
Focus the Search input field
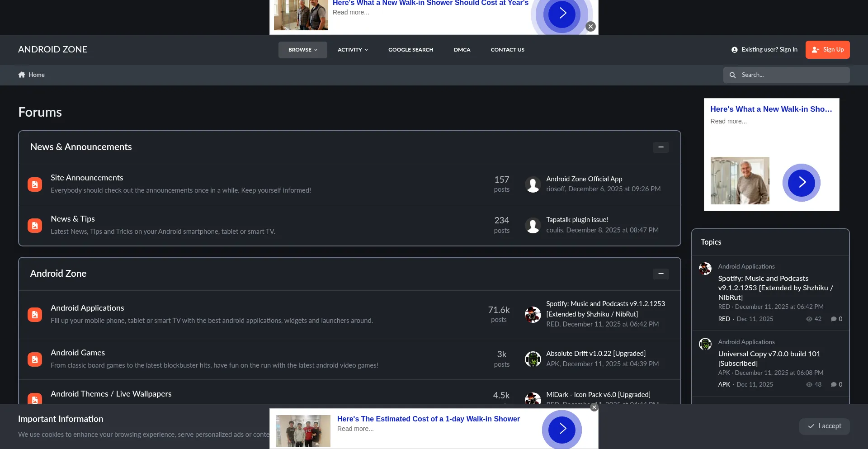click(793, 75)
